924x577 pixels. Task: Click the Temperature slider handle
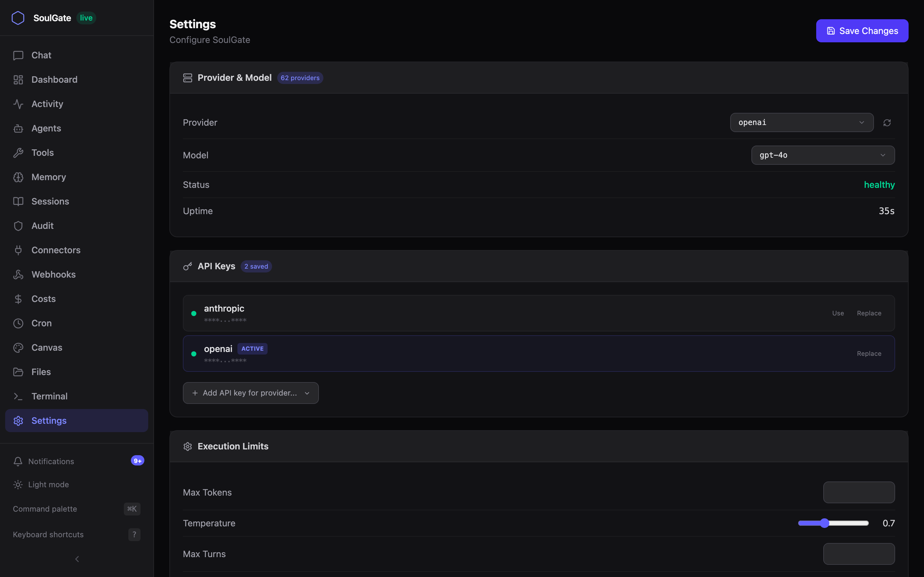point(825,523)
